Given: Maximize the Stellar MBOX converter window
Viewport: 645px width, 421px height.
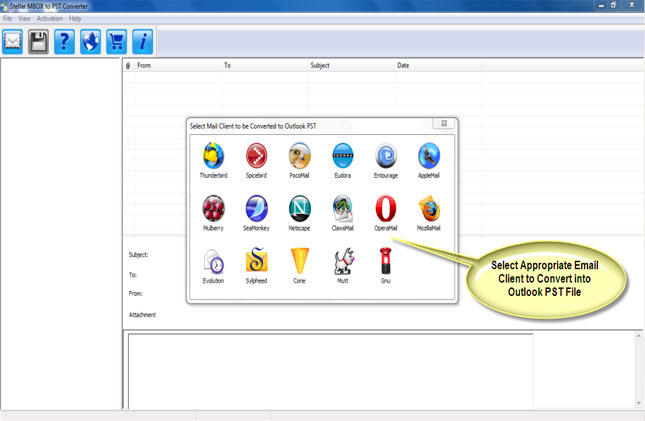Looking at the screenshot, I should (614, 5).
